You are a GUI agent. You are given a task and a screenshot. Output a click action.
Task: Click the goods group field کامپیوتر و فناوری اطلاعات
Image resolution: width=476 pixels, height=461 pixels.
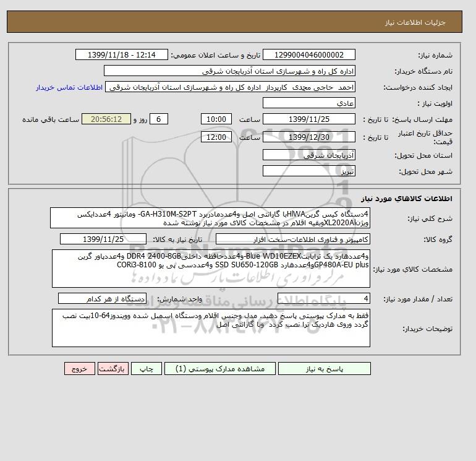pyautogui.click(x=292, y=239)
